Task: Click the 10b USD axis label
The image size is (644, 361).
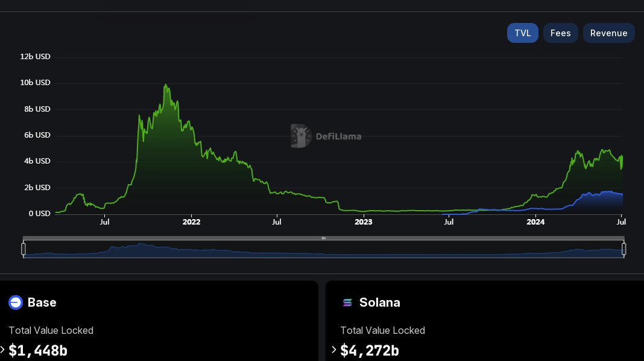Action: point(36,83)
